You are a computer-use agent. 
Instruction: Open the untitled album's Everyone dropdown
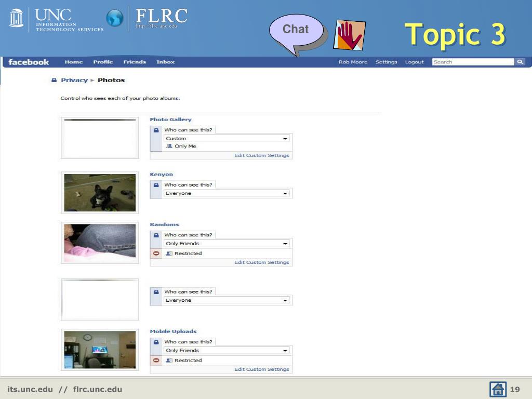[x=227, y=300]
